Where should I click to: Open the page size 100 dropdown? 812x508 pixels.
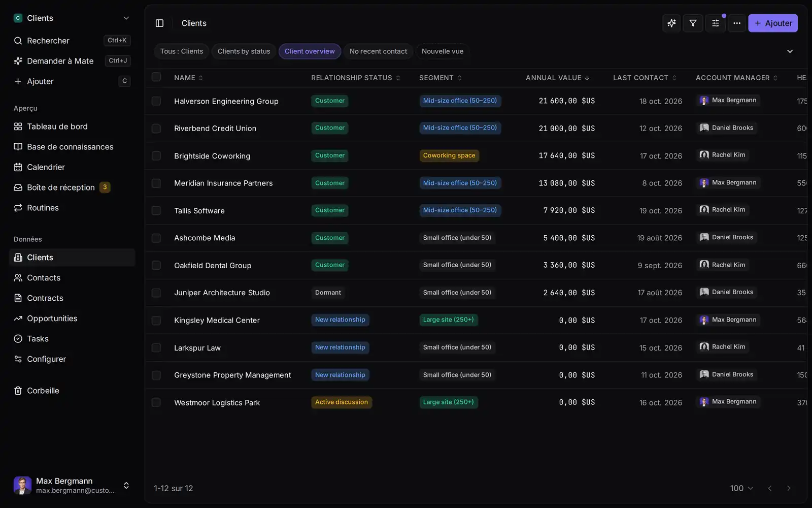click(x=741, y=488)
